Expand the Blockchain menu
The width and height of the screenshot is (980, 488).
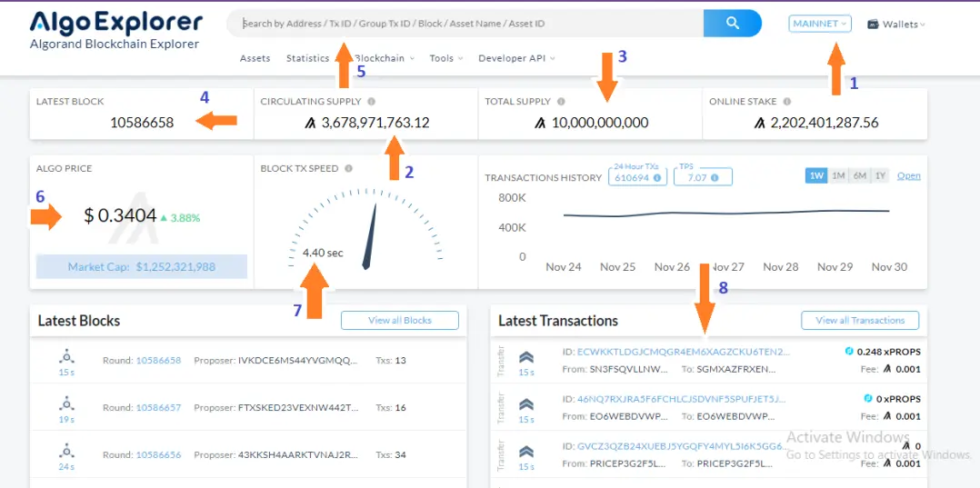[385, 58]
